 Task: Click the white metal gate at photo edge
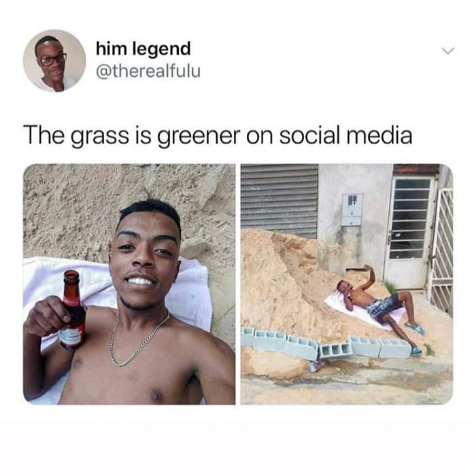441,249
